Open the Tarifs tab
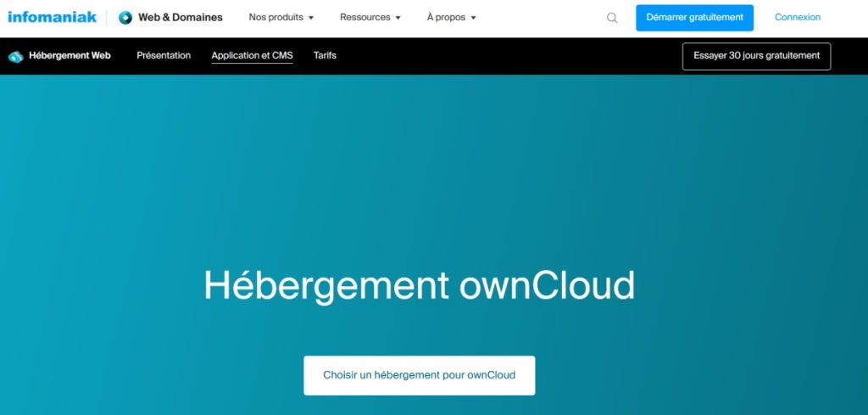Viewport: 868px width, 415px height. coord(325,55)
